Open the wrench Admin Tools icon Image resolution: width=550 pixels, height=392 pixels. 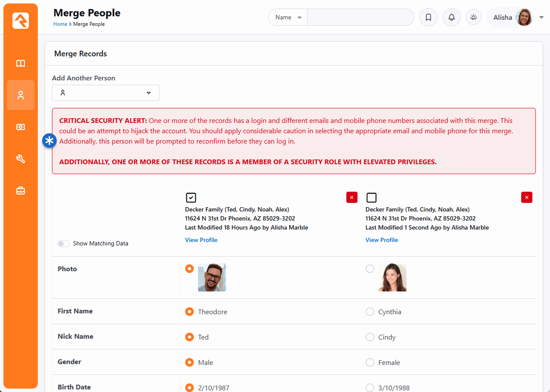[21, 159]
